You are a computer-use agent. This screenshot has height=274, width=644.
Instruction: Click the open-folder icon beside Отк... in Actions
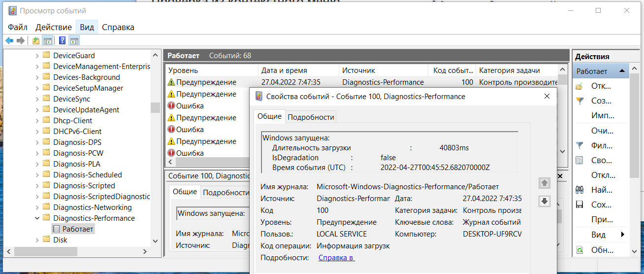(580, 86)
